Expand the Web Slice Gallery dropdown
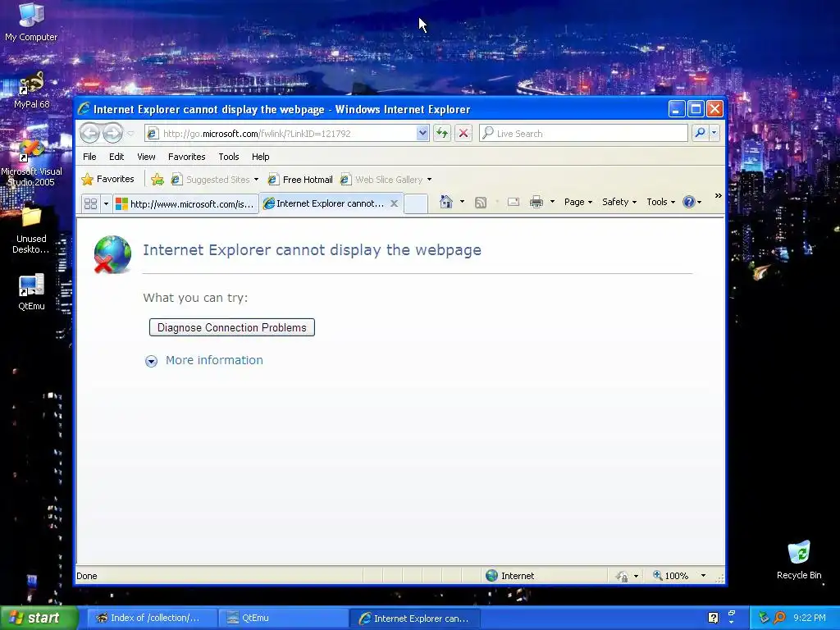 429,180
